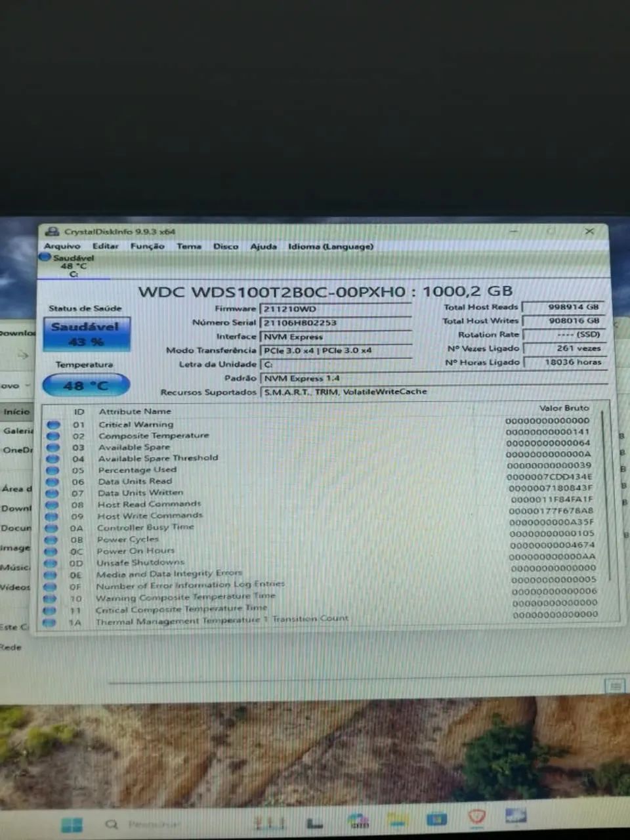
Task: Click the status dot icon for Available Spare
Action: point(53,448)
